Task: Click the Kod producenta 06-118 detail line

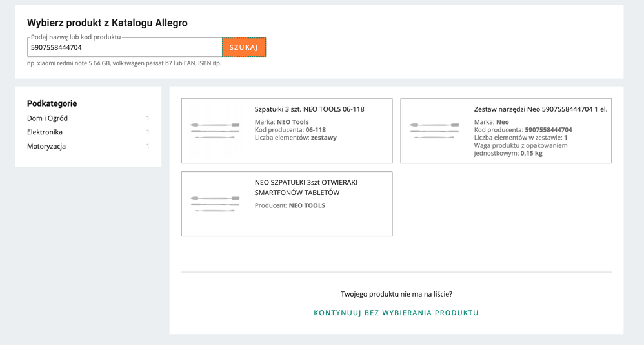Action: (x=290, y=129)
